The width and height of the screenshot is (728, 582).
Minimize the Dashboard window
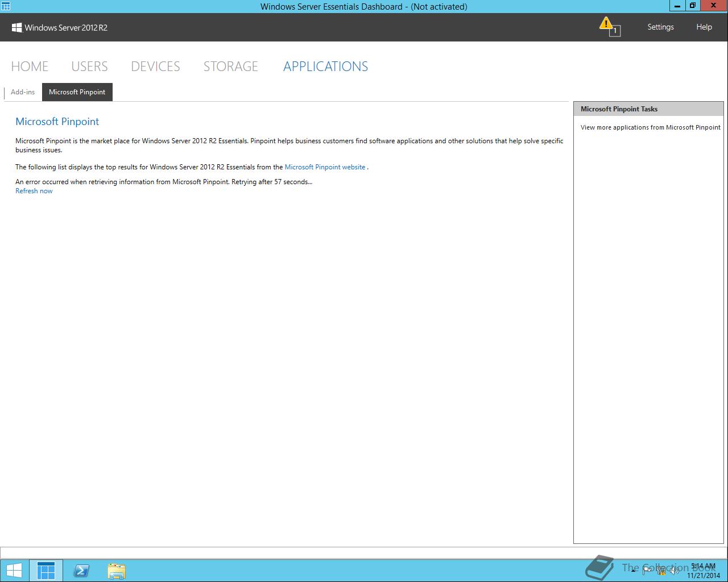click(x=677, y=6)
